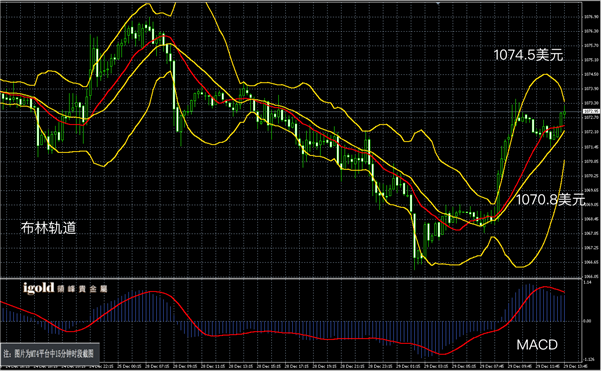
Task: Click the 布林轨道 text label
Action: point(49,228)
